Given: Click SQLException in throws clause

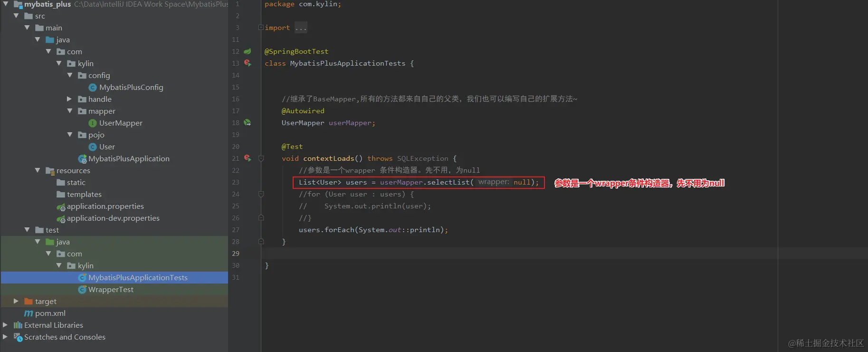Looking at the screenshot, I should tap(423, 158).
